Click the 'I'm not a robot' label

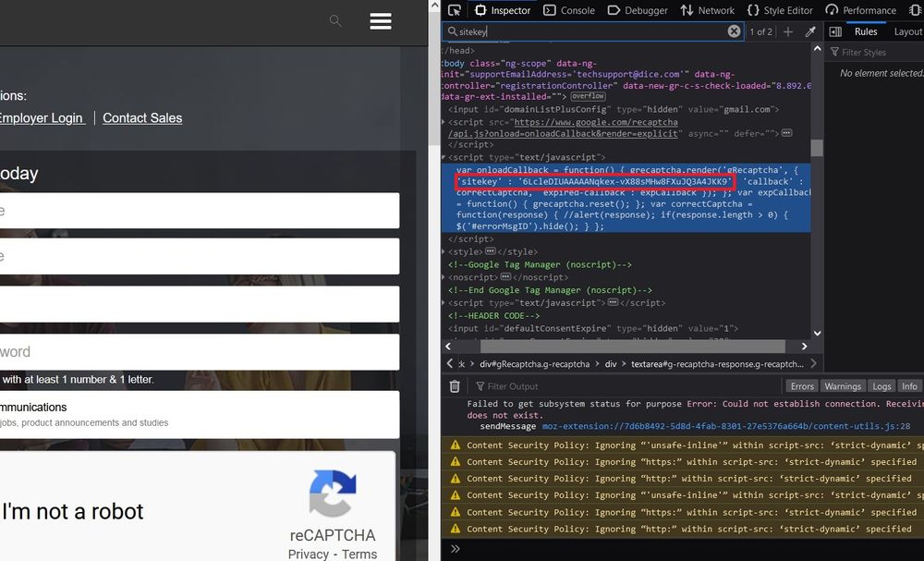click(72, 511)
